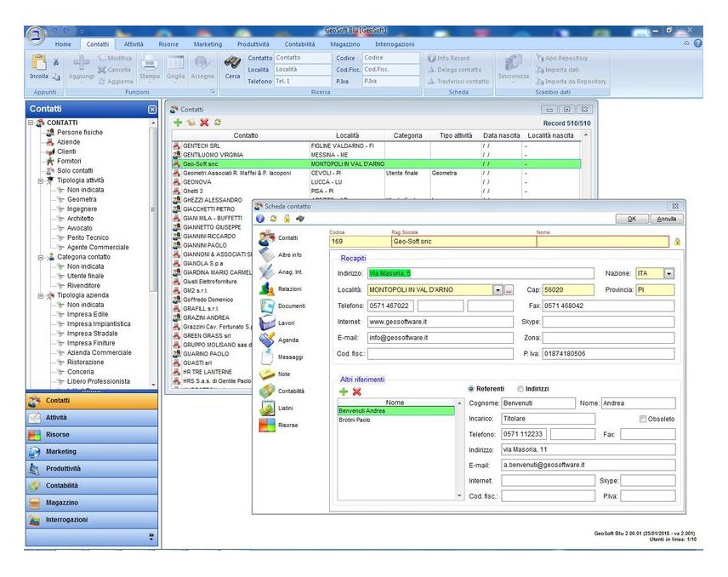This screenshot has height=577, width=728.
Task: Click the Contatto search field in ribbon
Action: pos(303,58)
